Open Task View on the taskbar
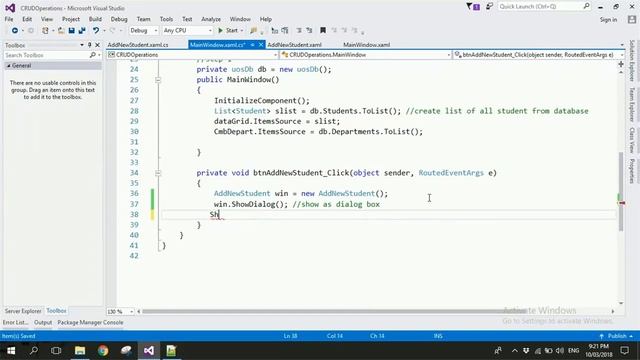640x360 pixels. point(56,351)
